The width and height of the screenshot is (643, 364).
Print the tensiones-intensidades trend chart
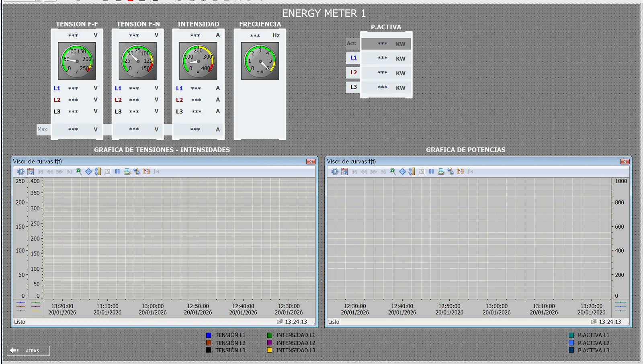pyautogui.click(x=127, y=172)
